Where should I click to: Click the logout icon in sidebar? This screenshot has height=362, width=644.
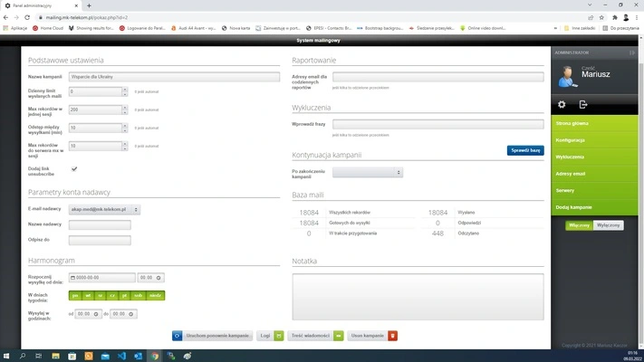(x=583, y=104)
